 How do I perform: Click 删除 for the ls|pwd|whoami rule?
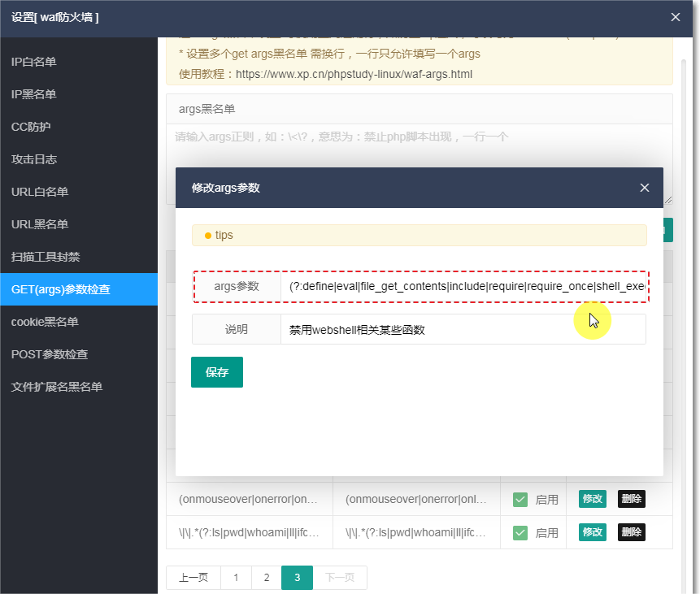(x=631, y=532)
